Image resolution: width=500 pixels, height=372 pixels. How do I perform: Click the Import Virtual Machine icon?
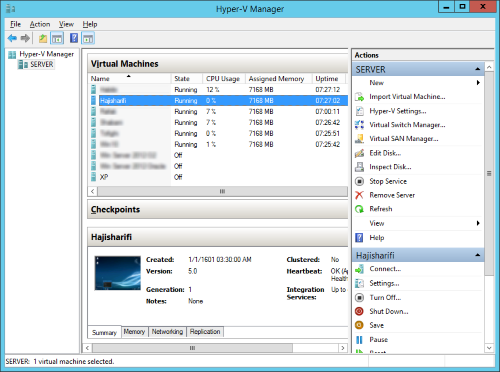tap(359, 97)
